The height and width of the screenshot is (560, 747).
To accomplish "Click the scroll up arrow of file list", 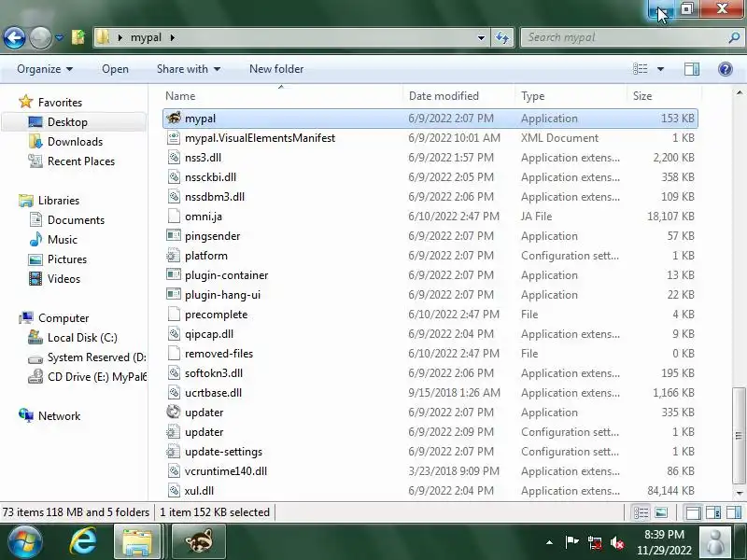I will coord(739,92).
